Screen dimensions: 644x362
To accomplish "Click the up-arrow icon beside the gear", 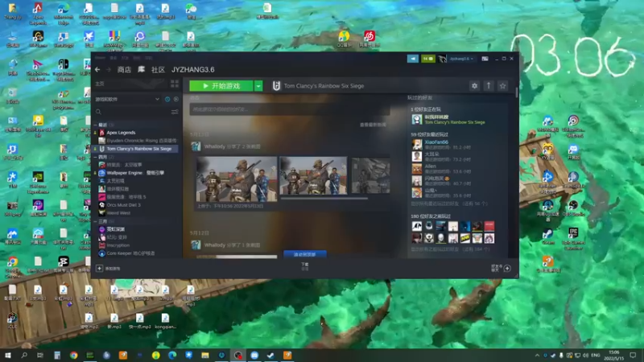I will click(489, 86).
